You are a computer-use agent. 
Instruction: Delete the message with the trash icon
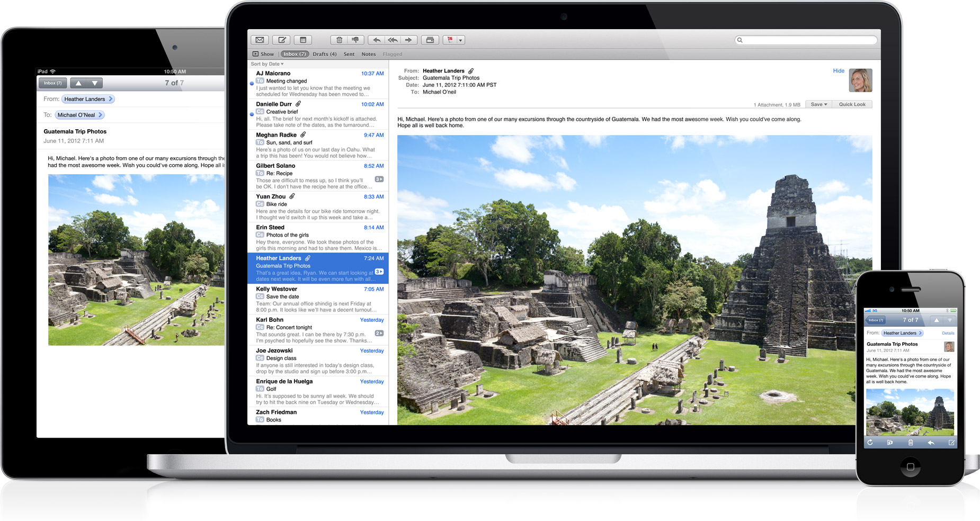coord(339,40)
